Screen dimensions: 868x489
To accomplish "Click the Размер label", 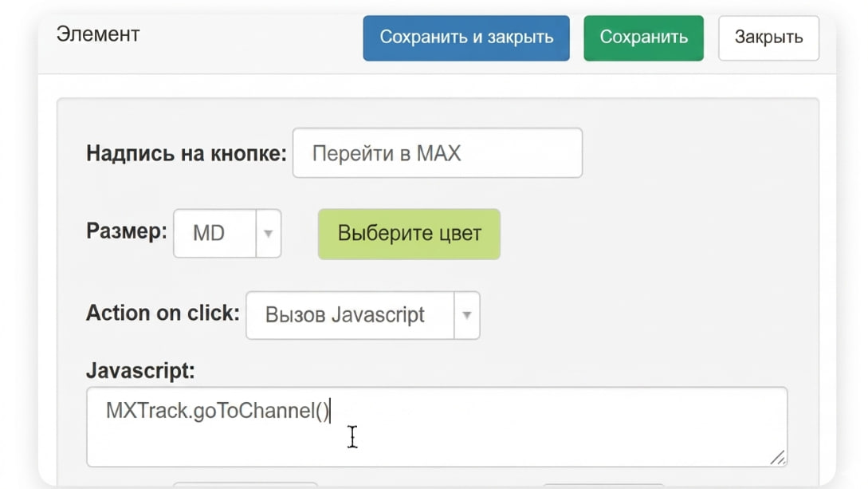I will [126, 231].
